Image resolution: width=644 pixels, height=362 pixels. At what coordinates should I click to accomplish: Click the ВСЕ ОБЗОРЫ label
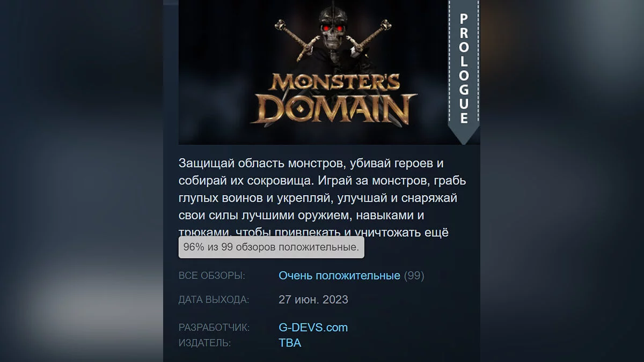coord(211,276)
